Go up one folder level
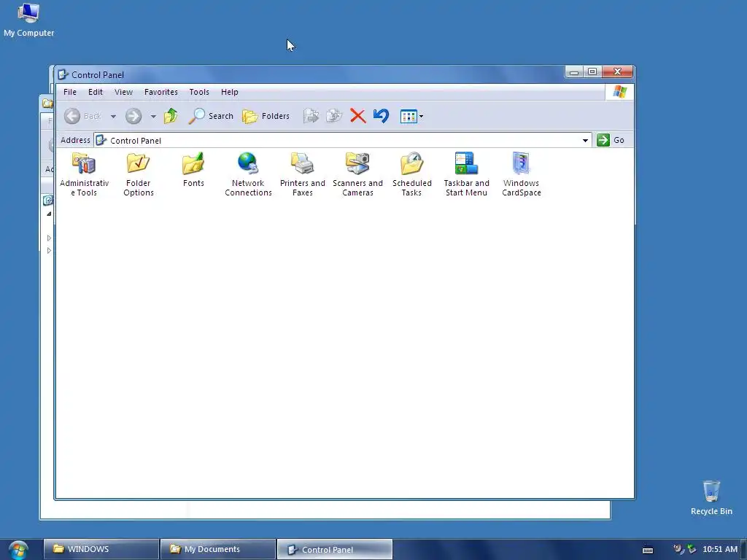Image resolution: width=747 pixels, height=560 pixels. 171,116
